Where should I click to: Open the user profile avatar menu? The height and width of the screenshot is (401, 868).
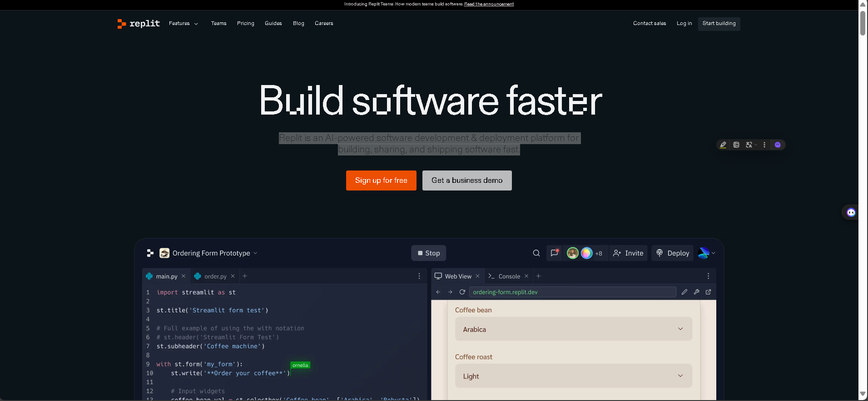706,253
